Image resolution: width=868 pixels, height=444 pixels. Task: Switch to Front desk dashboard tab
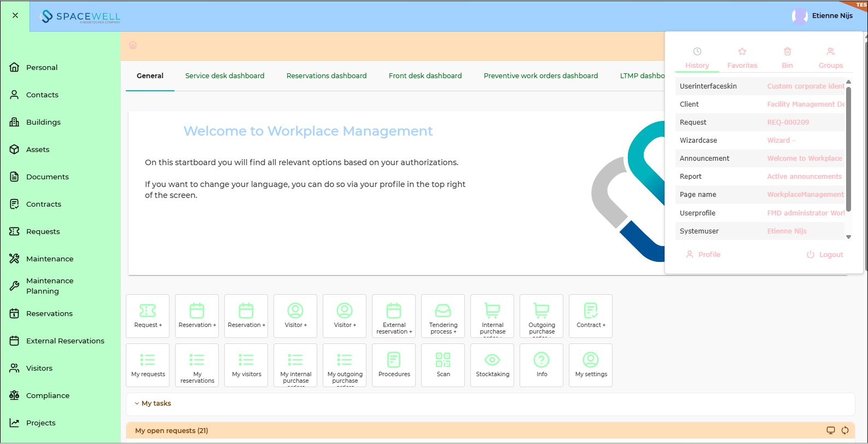pyautogui.click(x=425, y=76)
